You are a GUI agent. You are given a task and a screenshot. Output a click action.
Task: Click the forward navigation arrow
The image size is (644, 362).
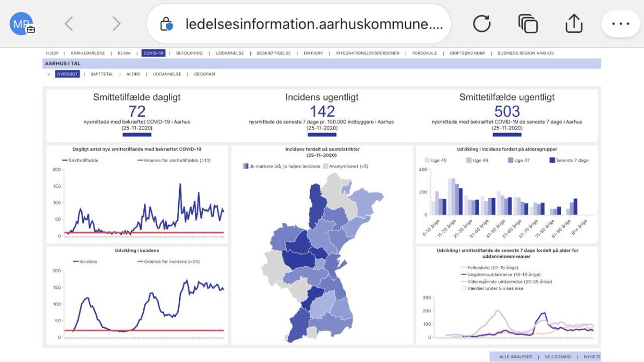coord(116,24)
